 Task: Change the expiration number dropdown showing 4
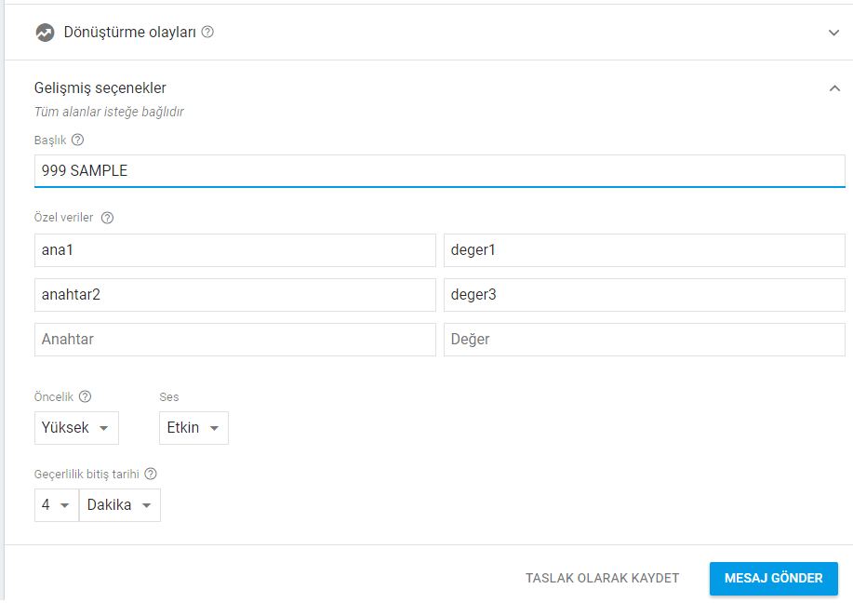pos(57,505)
